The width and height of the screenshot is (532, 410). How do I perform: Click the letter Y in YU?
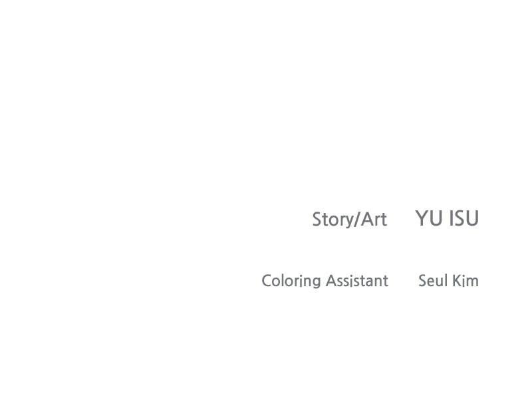(422, 218)
